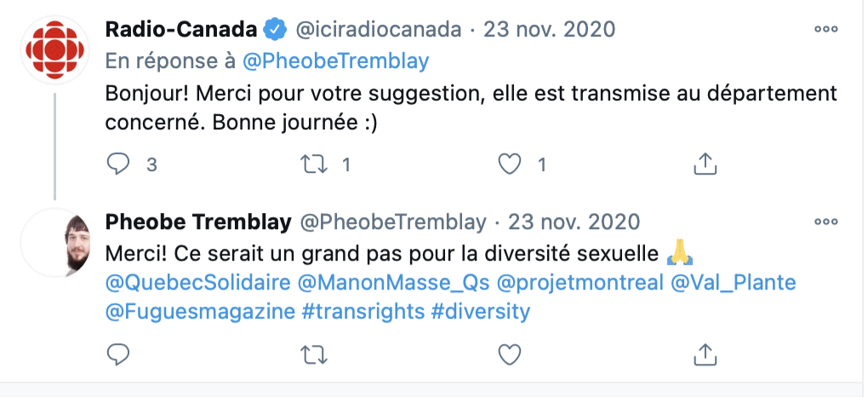Viewport: 868px width, 397px height.
Task: Open the @Val_Plante mention
Action: [x=734, y=283]
